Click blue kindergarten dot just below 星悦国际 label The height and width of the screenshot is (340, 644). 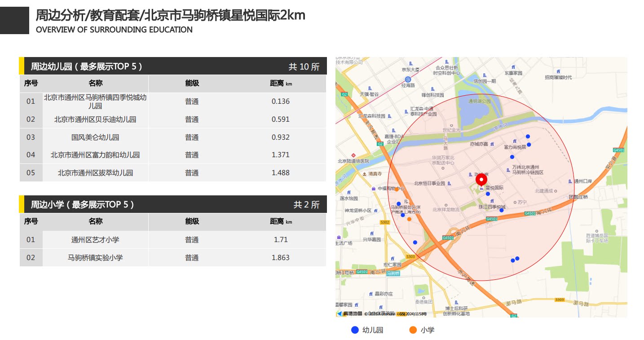[x=488, y=194]
